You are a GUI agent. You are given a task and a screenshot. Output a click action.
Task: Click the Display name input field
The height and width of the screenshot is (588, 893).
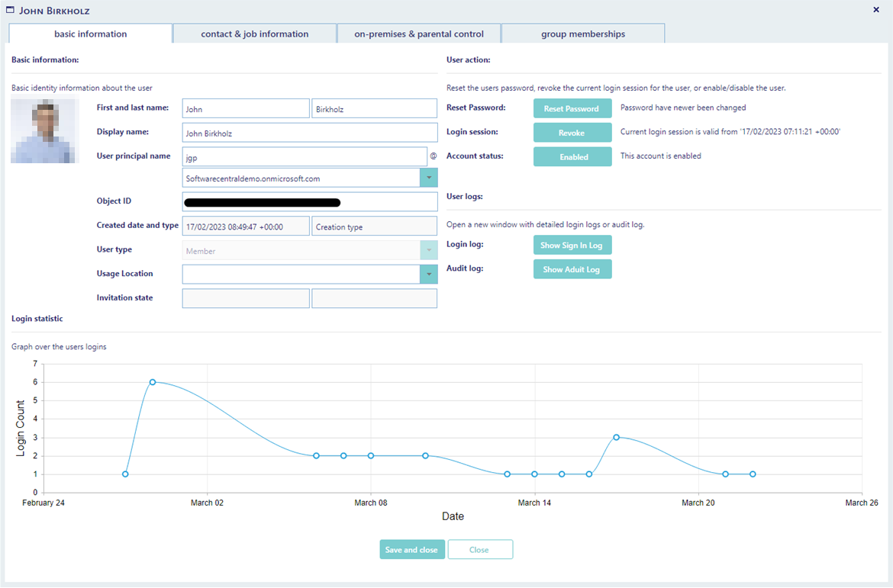tap(310, 133)
